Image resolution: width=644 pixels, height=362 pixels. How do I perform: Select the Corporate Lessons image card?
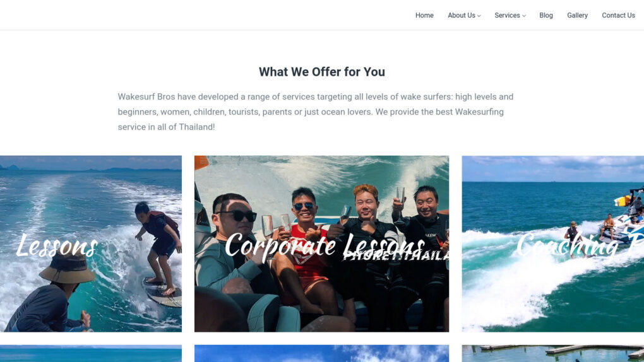coord(321,243)
